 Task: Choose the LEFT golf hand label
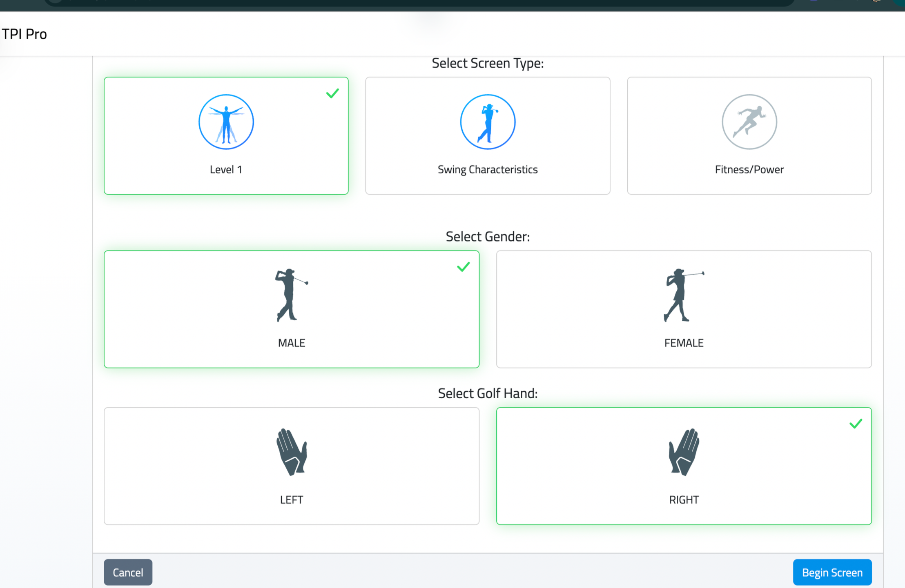(291, 499)
